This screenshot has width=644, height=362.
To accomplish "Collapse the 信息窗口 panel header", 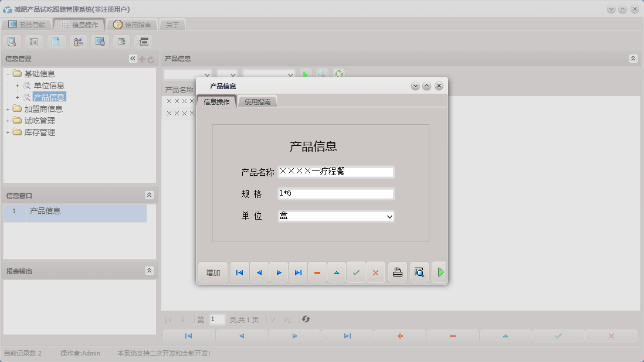I will (150, 195).
